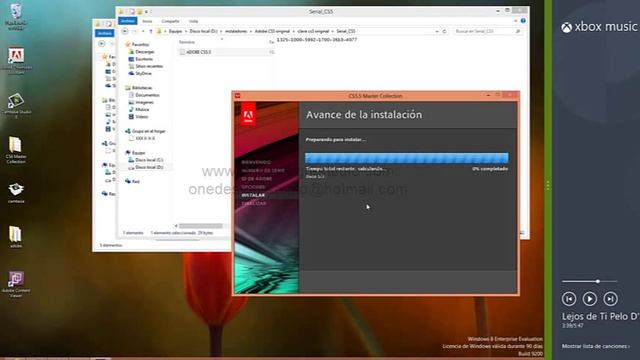The image size is (640, 360).
Task: Expand the ribbon with the chevron
Action: click(516, 21)
